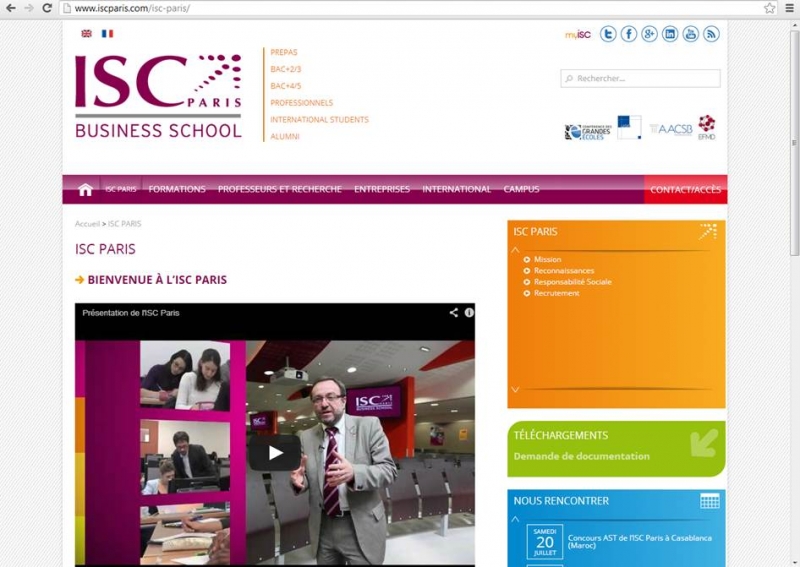Switch site language to English flag
800x567 pixels.
click(x=87, y=33)
